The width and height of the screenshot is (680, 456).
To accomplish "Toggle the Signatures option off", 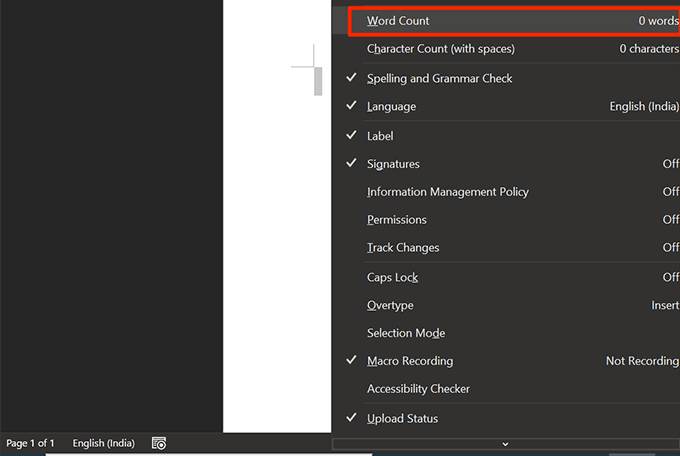I will click(393, 164).
